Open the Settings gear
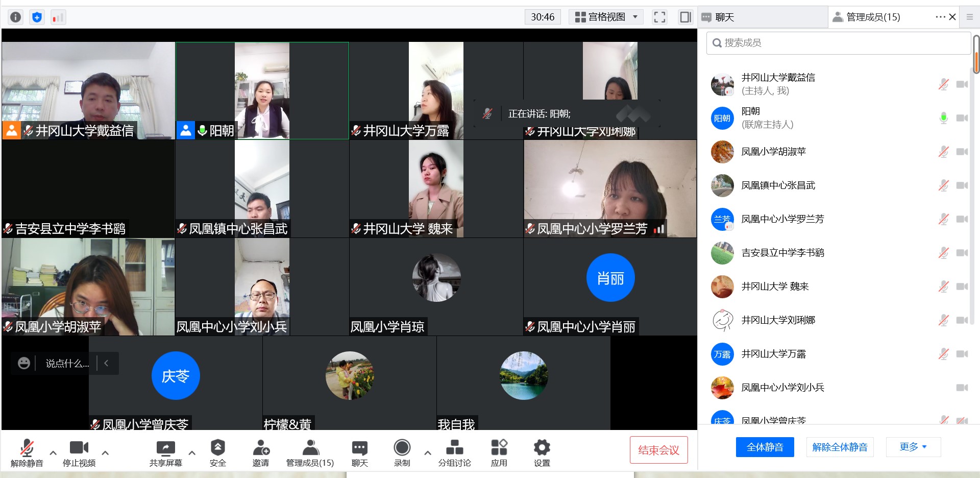This screenshot has width=980, height=478. pos(542,452)
